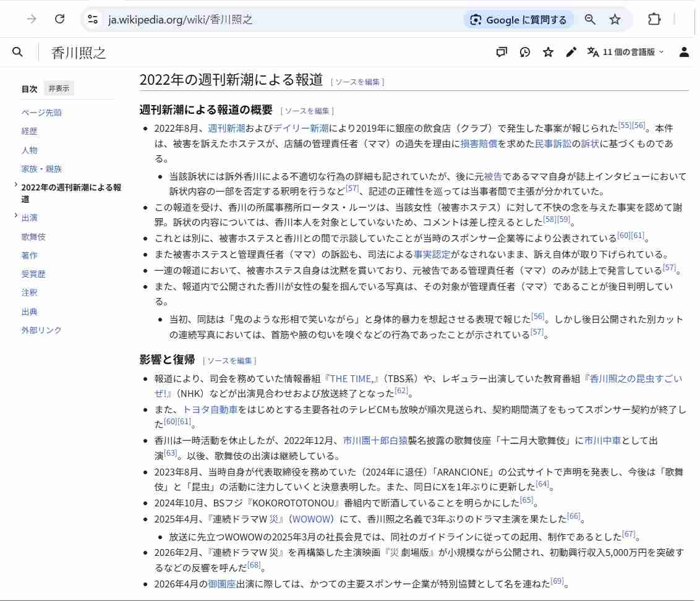Screen dimensions: 700x601
Task: Edit page with the pencil icon
Action: pyautogui.click(x=571, y=52)
